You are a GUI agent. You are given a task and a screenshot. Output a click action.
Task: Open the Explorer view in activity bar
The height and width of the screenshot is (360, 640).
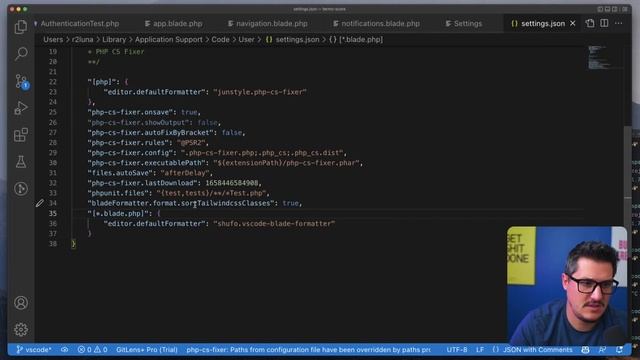(x=21, y=27)
